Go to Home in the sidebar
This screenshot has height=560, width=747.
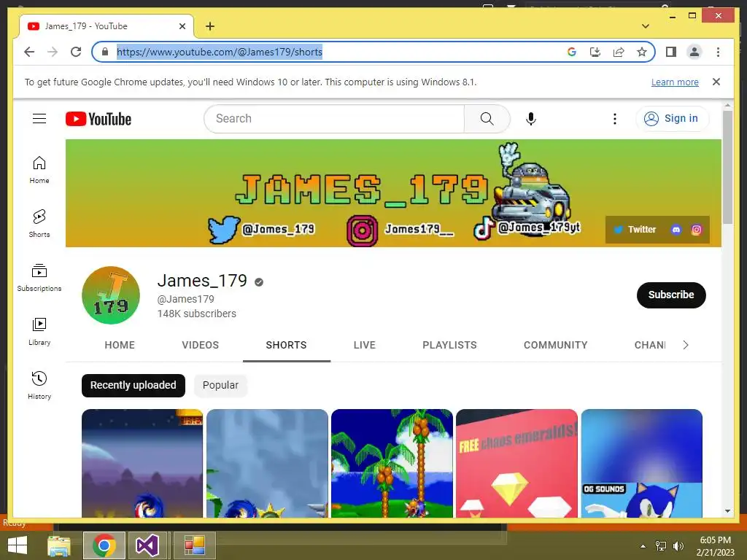tap(39, 170)
